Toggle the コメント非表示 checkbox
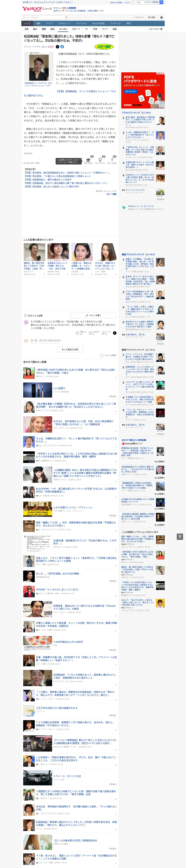186x868 pixels. point(102,355)
